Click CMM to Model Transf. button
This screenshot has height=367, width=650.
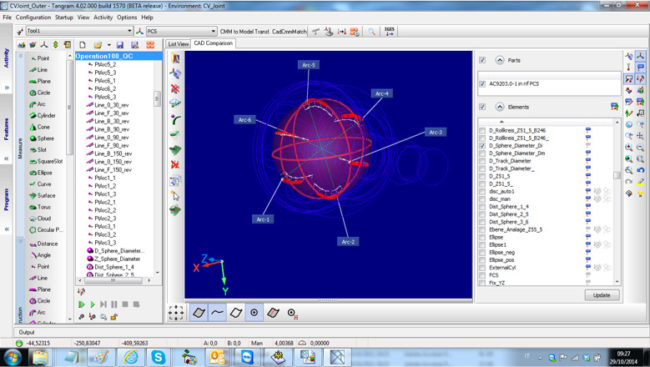[x=244, y=32]
